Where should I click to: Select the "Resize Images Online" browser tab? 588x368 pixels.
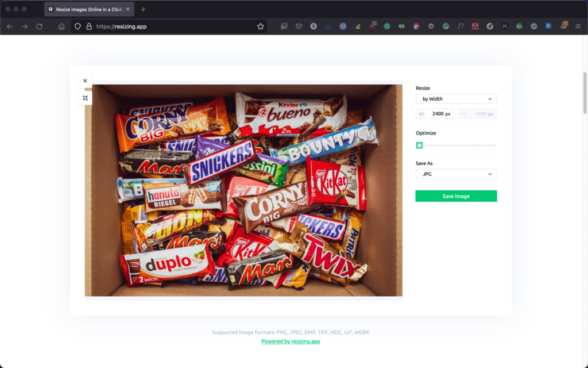85,9
